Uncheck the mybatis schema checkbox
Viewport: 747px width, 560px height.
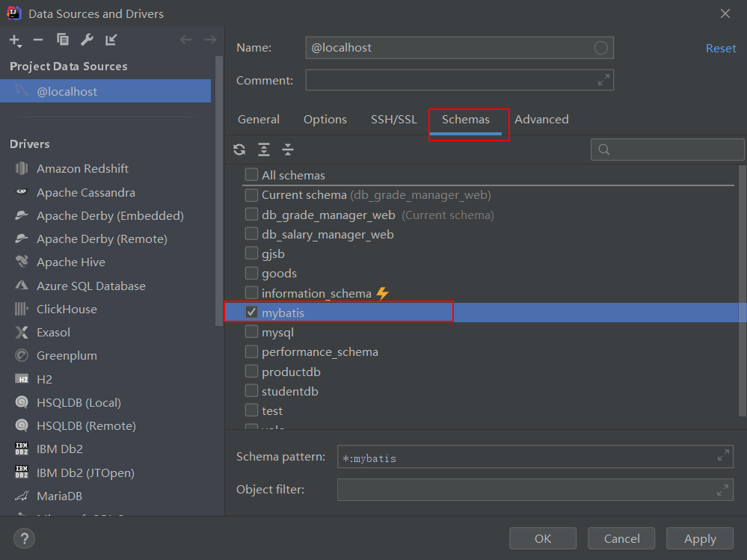click(x=251, y=312)
